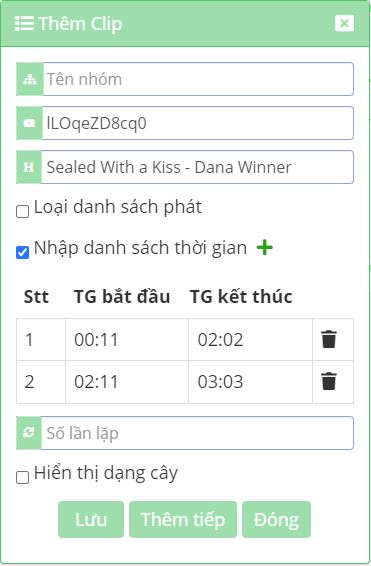The width and height of the screenshot is (371, 566).
Task: Select the 00:11 start time cell
Action: coord(127,340)
